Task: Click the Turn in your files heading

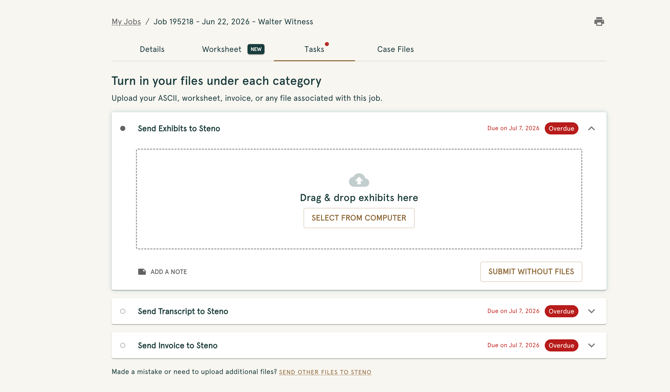Action: click(x=216, y=81)
